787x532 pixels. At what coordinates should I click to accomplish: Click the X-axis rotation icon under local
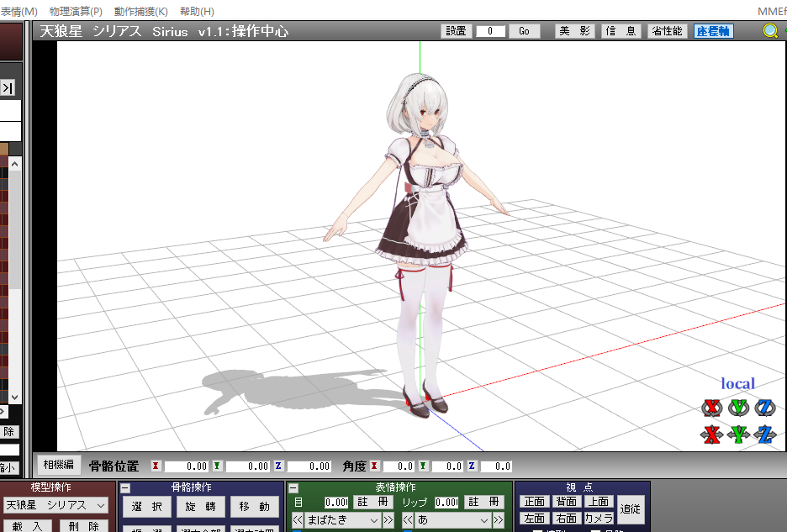coord(713,408)
